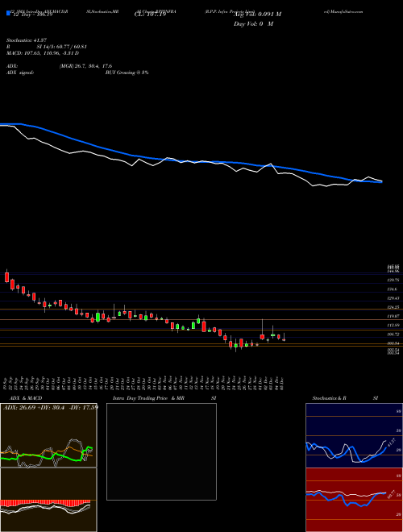Click the 'Stochastics & R' panel title
This screenshot has height=532, width=403.
click(x=329, y=398)
